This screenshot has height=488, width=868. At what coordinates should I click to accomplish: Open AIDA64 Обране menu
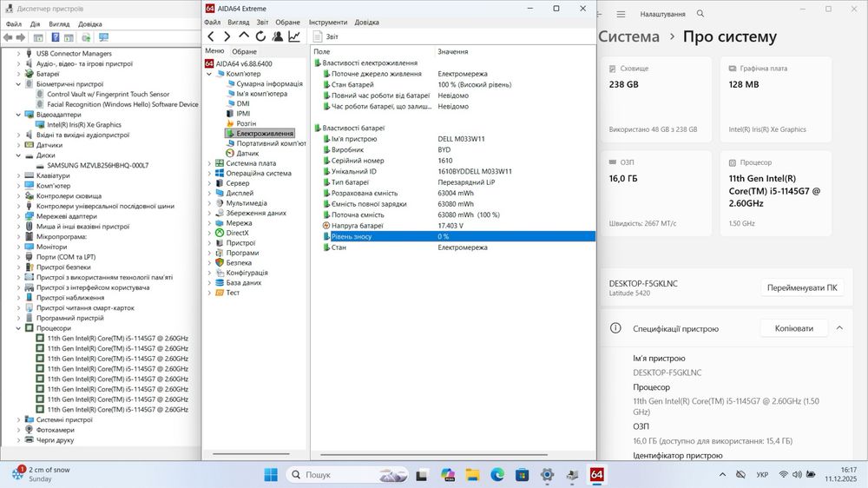tap(288, 23)
